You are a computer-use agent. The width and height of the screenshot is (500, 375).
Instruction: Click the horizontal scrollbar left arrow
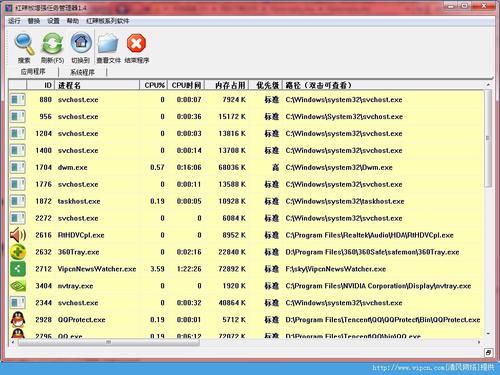[x=13, y=342]
